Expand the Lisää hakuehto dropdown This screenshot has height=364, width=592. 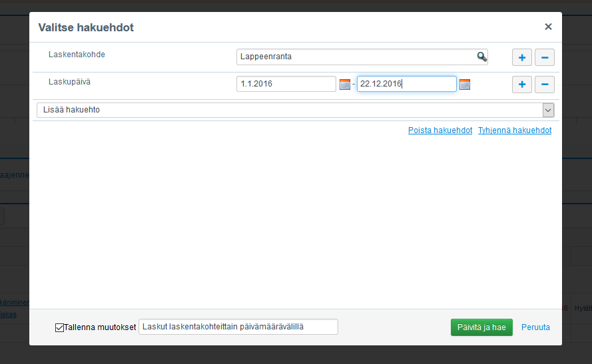point(548,110)
